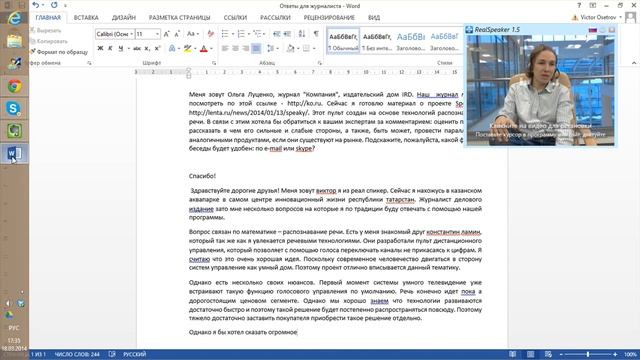Open the ДИЗАЙН ribbon tab
Viewport: 640px width, 360px height.
(x=124, y=18)
